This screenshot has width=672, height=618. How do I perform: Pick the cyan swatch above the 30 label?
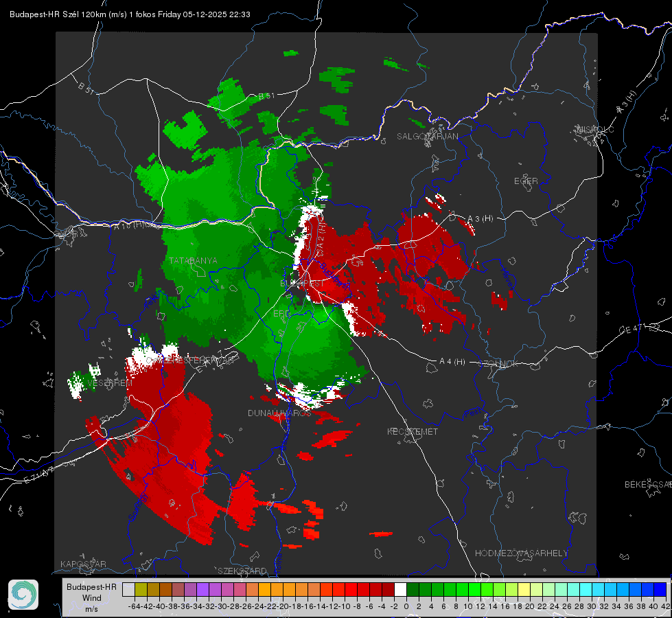pyautogui.click(x=586, y=589)
